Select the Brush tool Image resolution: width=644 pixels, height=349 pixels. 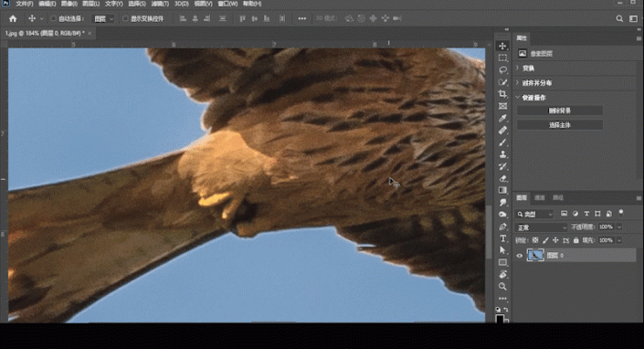click(502, 142)
